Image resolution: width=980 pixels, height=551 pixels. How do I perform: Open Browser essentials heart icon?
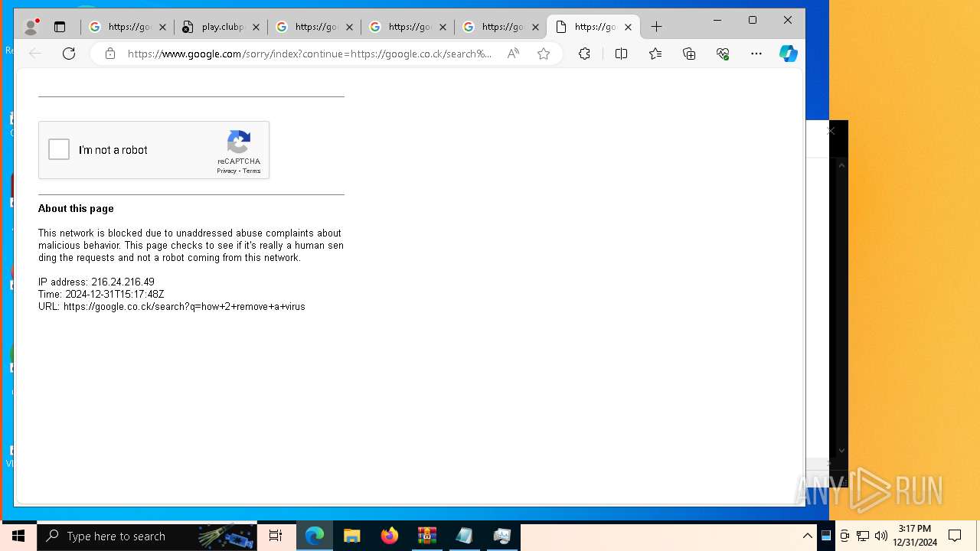pyautogui.click(x=723, y=54)
